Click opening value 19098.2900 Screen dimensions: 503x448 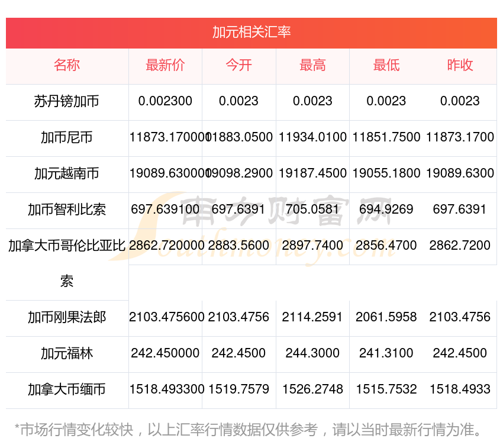point(240,173)
